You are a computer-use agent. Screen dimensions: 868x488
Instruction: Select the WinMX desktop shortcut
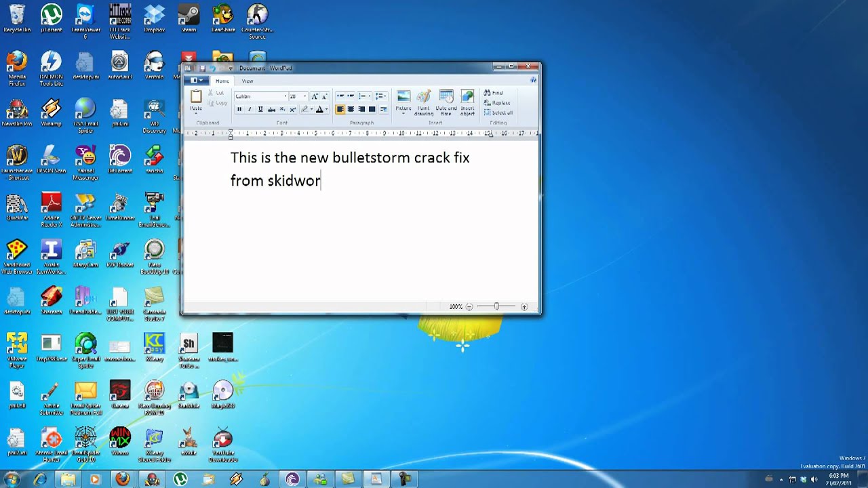pos(120,441)
